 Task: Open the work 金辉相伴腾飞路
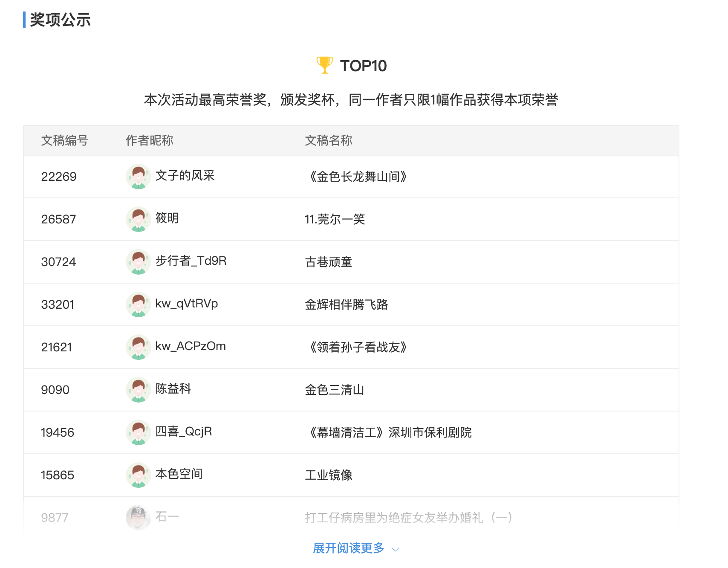point(347,304)
